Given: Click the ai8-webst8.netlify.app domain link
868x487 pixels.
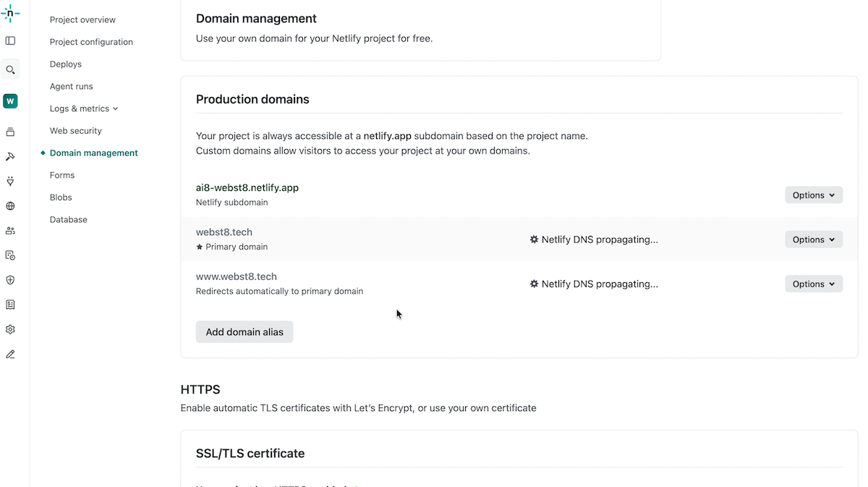Looking at the screenshot, I should (x=247, y=187).
